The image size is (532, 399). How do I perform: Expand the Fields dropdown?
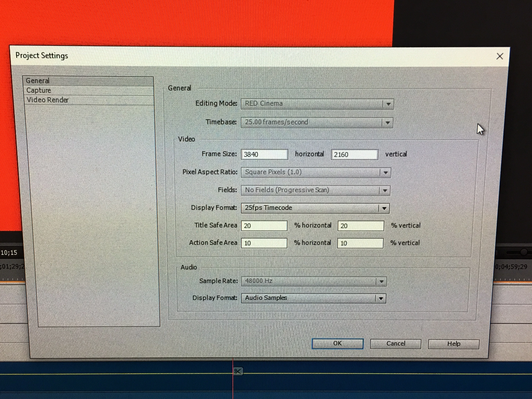point(385,191)
